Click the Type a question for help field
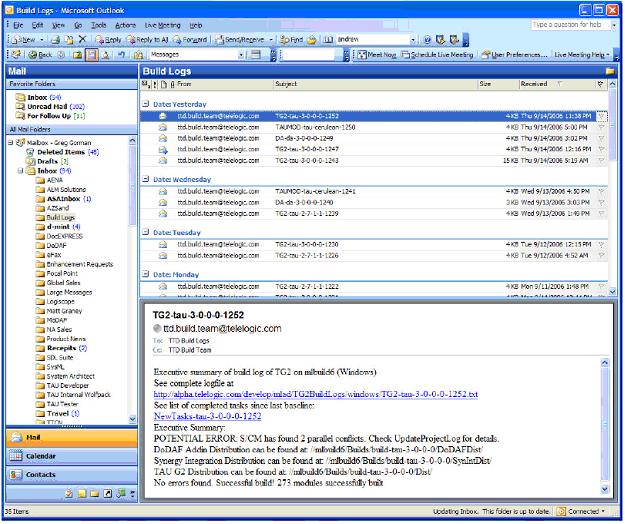Viewport: 625px width, 524px height. tap(570, 25)
